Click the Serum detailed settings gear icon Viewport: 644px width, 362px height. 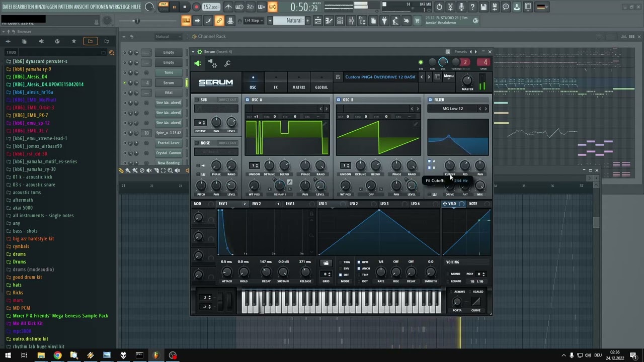tap(213, 63)
